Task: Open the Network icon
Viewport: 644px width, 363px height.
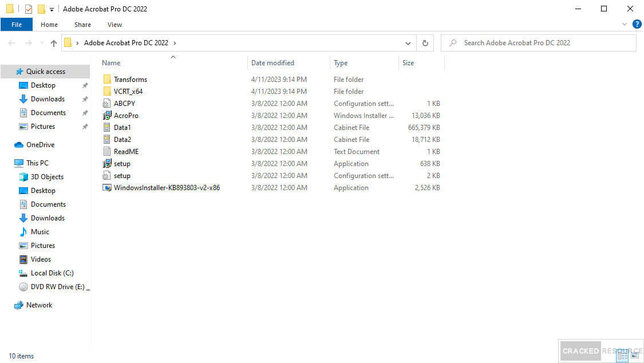Action: pos(18,305)
